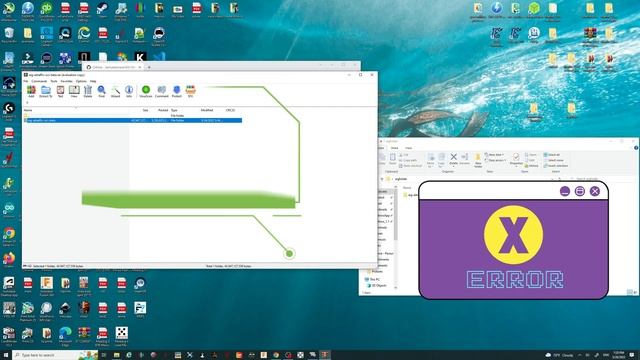Select the highlighted folder row in WinRAR
This screenshot has height=360, width=640.
(x=133, y=120)
